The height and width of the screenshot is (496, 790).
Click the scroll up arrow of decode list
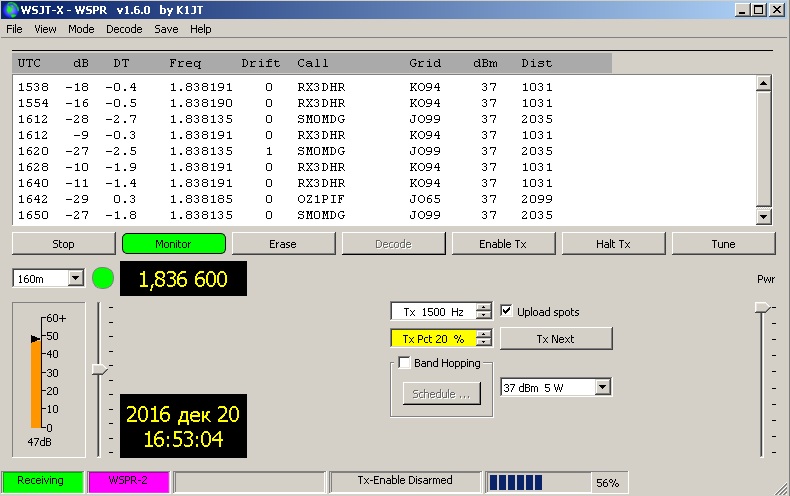764,83
